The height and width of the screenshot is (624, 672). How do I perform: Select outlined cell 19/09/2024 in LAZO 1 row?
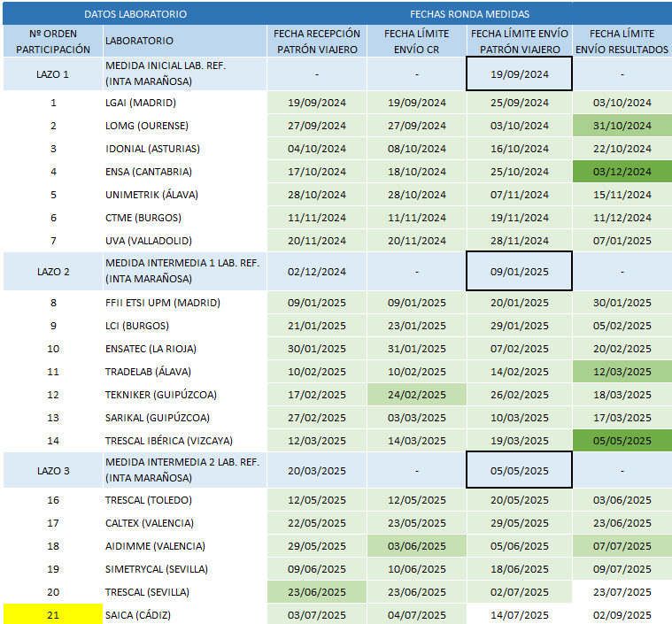tap(520, 74)
